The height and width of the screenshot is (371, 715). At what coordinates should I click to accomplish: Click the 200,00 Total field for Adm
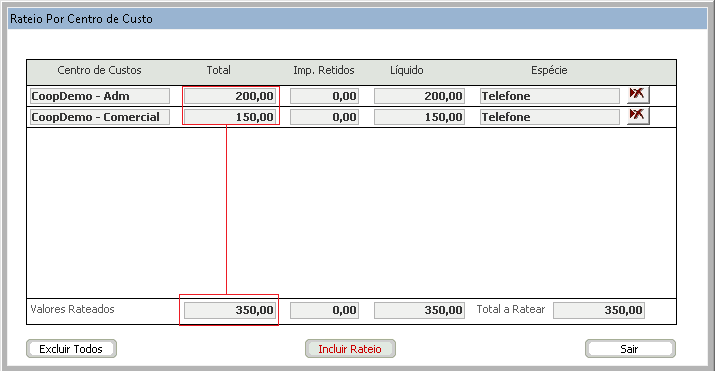[230, 96]
